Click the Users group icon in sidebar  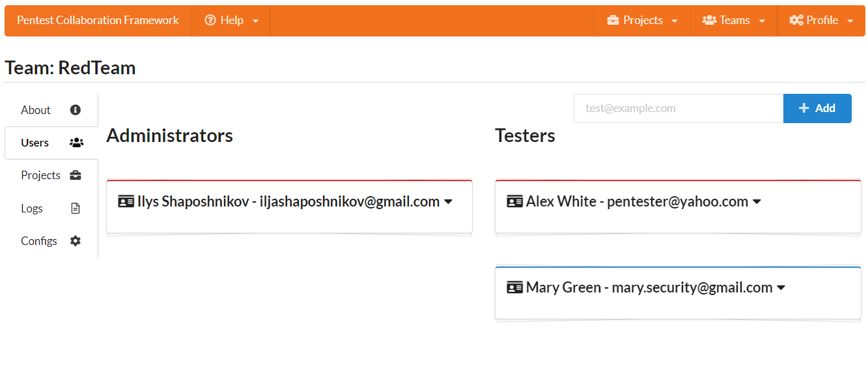[x=76, y=143]
